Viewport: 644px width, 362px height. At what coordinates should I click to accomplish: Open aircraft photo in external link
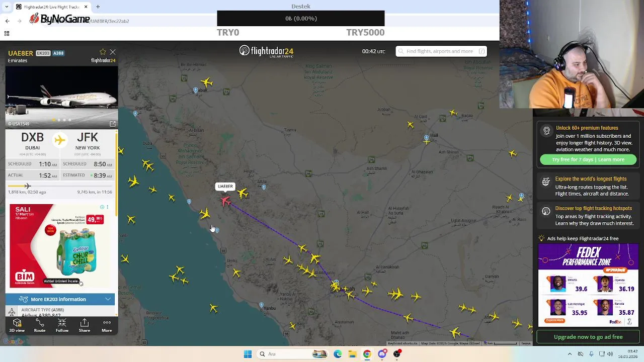pos(112,124)
